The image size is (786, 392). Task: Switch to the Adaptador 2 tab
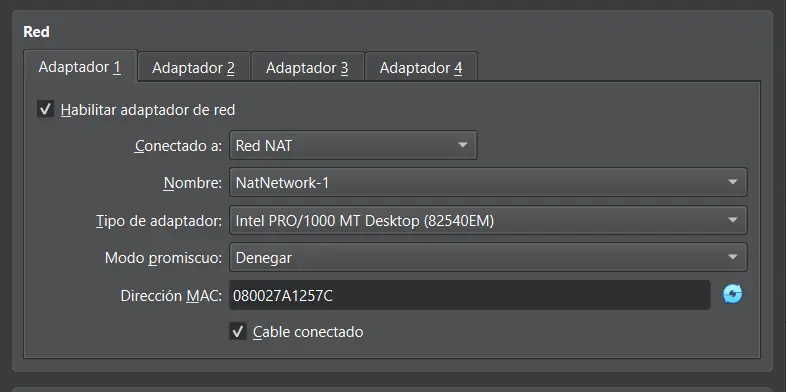(193, 67)
